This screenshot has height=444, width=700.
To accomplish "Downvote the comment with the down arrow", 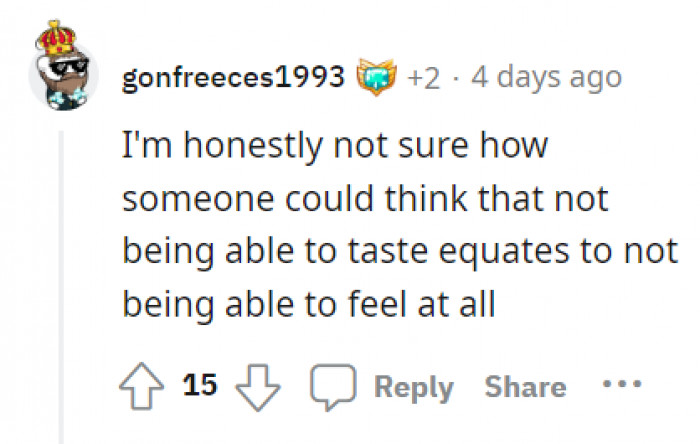I will pos(260,386).
